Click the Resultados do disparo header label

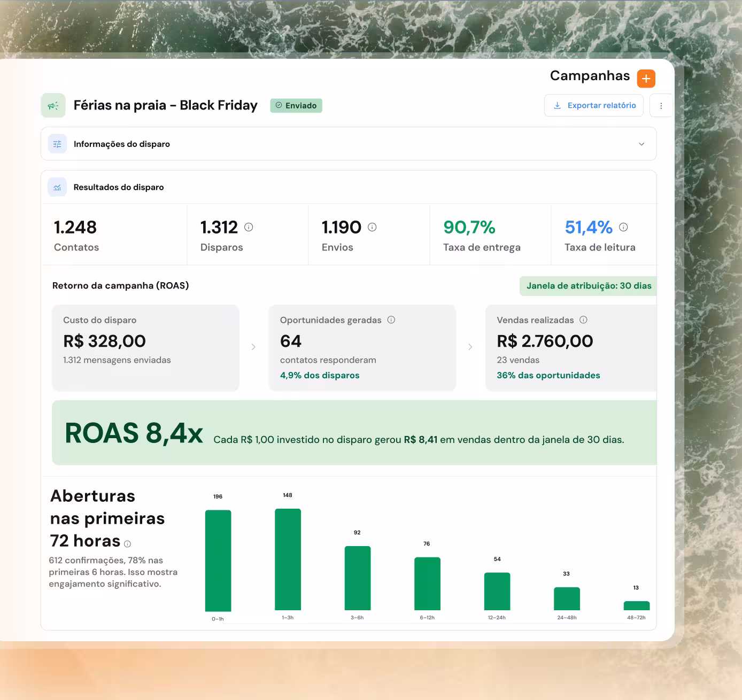(119, 187)
